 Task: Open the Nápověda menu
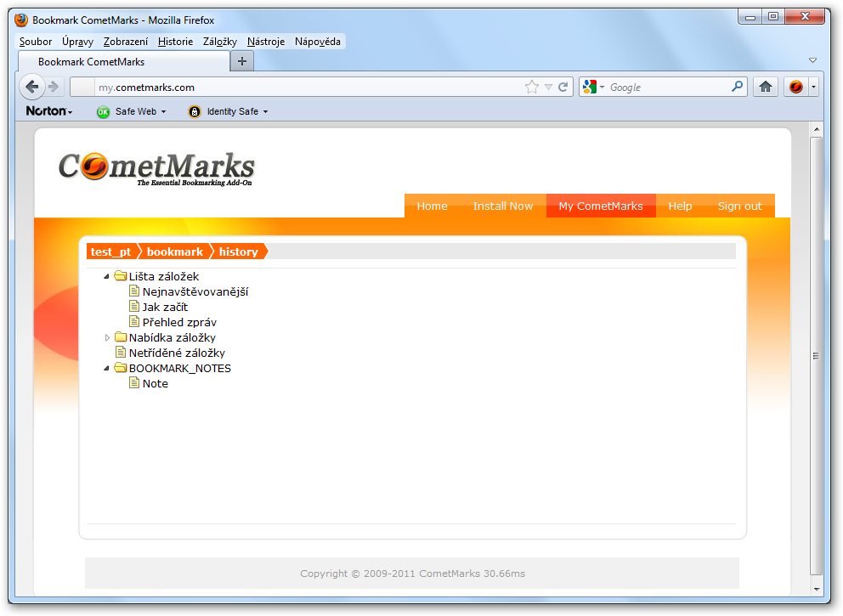coord(318,42)
